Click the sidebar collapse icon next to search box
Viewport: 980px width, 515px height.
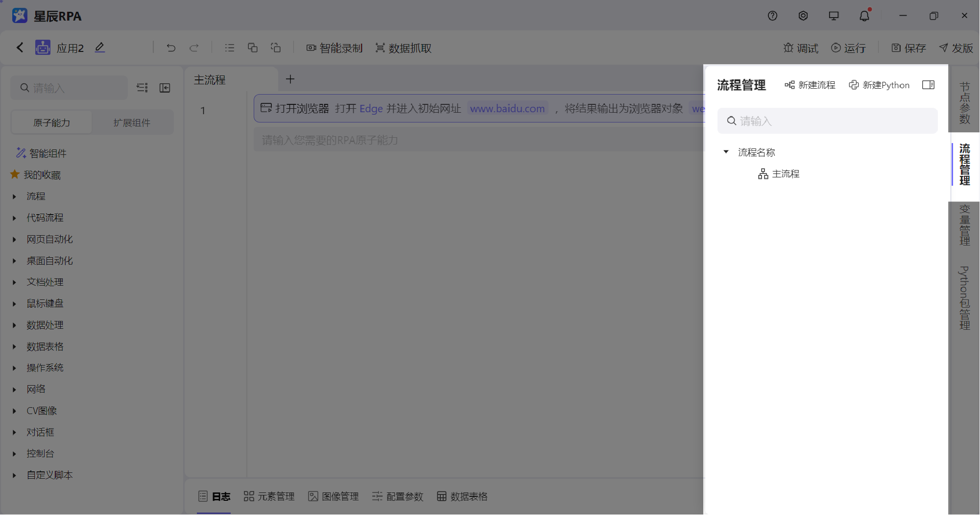pos(165,88)
